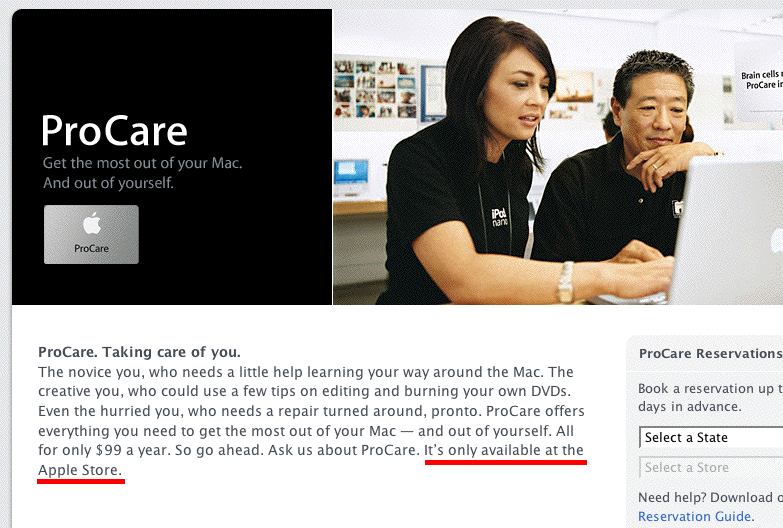Open the "Select a State" dropdown
The width and height of the screenshot is (783, 528).
point(710,437)
